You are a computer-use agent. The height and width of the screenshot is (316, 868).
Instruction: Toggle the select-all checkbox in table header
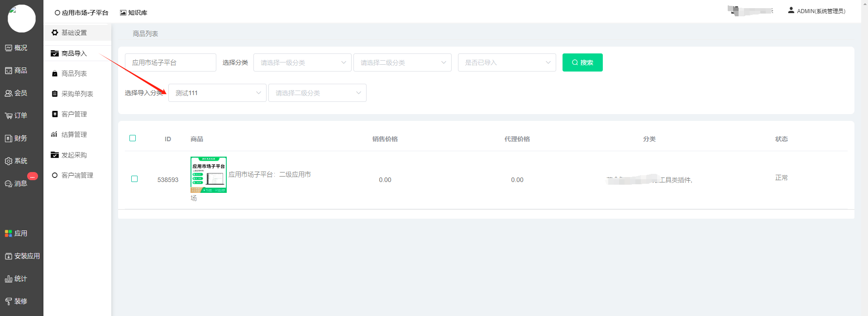(x=133, y=138)
